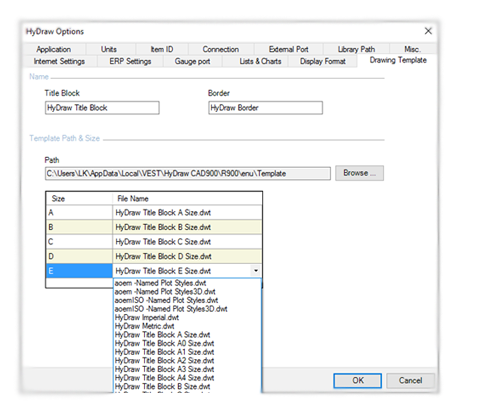Switch to the Misc. tab

click(x=412, y=49)
